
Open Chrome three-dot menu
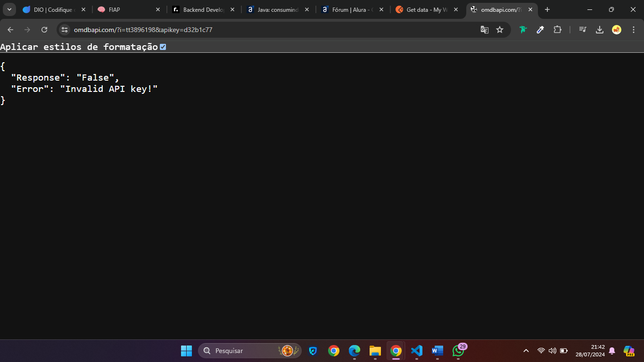[633, 30]
